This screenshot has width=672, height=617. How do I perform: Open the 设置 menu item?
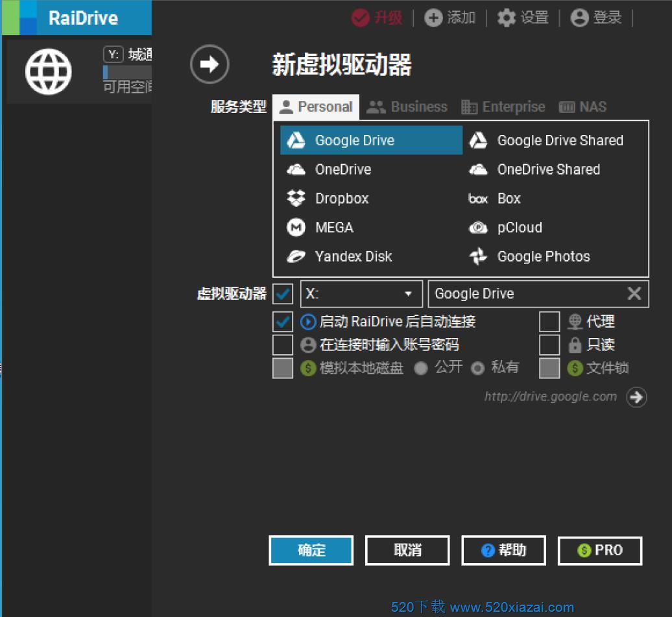click(x=534, y=18)
